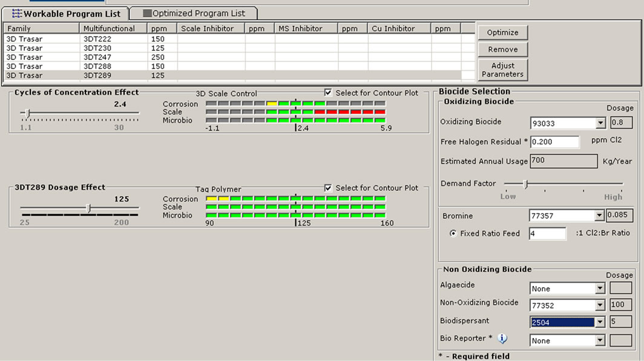The height and width of the screenshot is (361, 644).
Task: Click the Bio Reporter info icon
Action: (x=502, y=339)
